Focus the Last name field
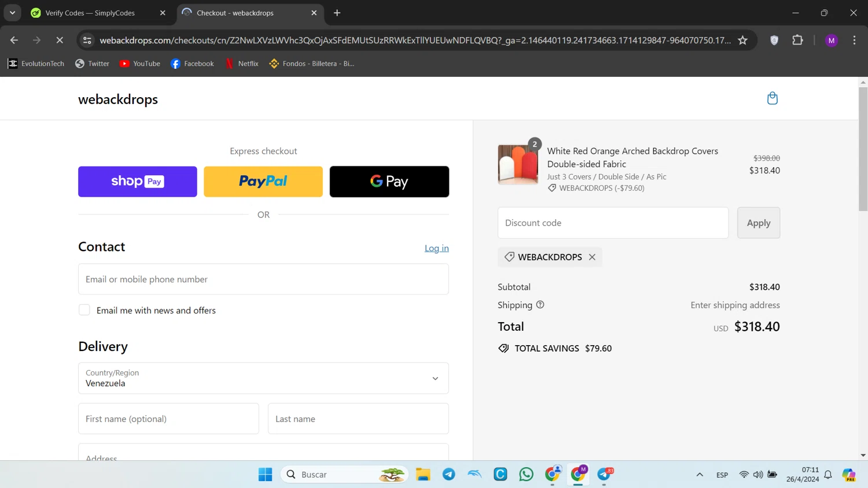The height and width of the screenshot is (488, 868). [358, 419]
